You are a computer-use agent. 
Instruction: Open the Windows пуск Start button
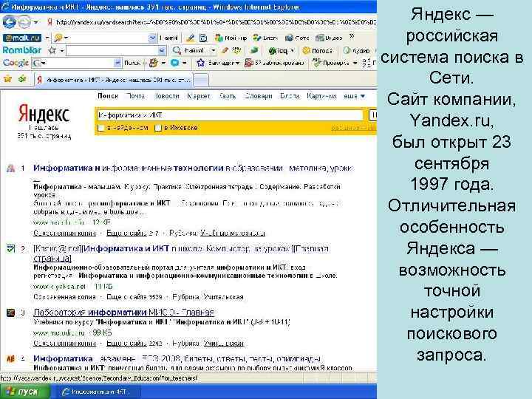point(24,392)
